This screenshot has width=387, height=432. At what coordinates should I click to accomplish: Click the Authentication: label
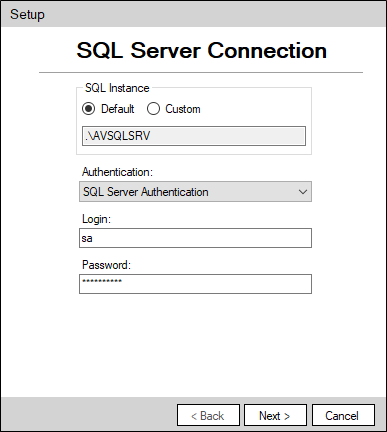117,172
